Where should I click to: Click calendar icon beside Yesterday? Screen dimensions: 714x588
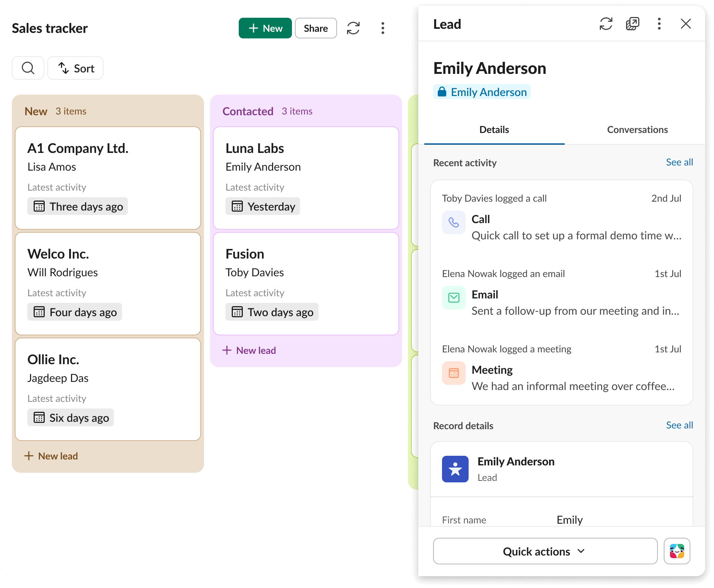click(x=237, y=206)
